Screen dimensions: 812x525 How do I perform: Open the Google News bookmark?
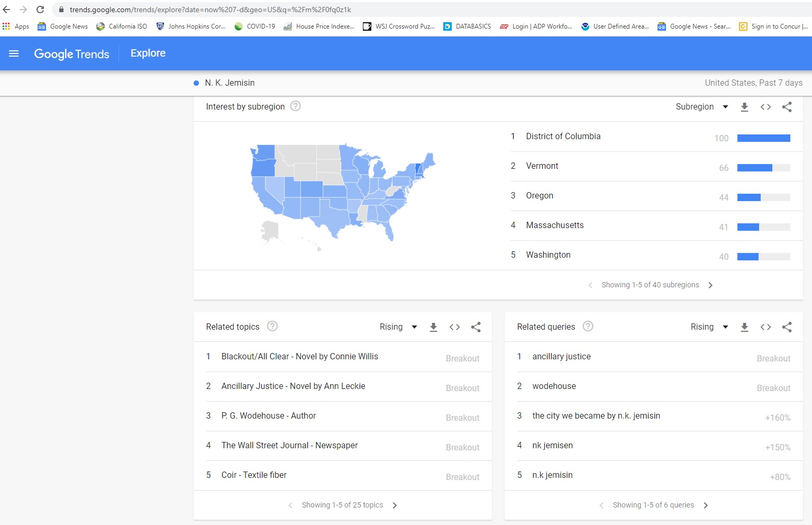[62, 26]
